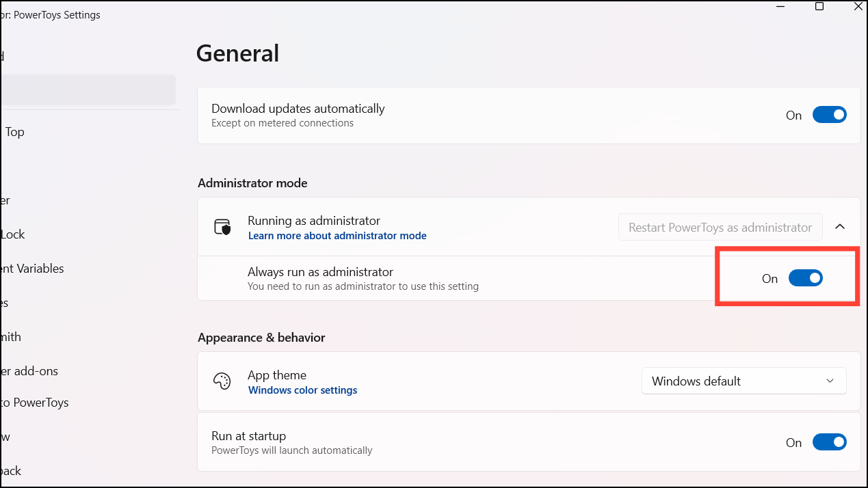Select Environment Variables in the sidebar
Image resolution: width=868 pixels, height=488 pixels.
31,269
